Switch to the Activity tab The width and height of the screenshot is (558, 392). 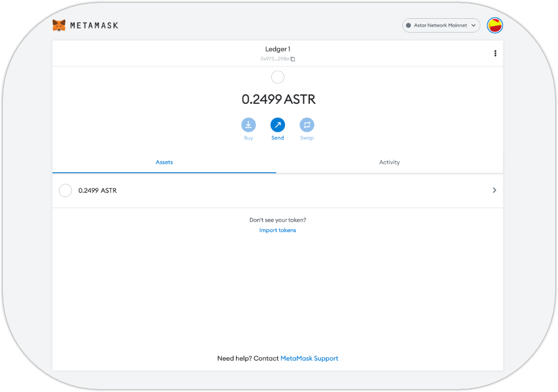tap(389, 162)
